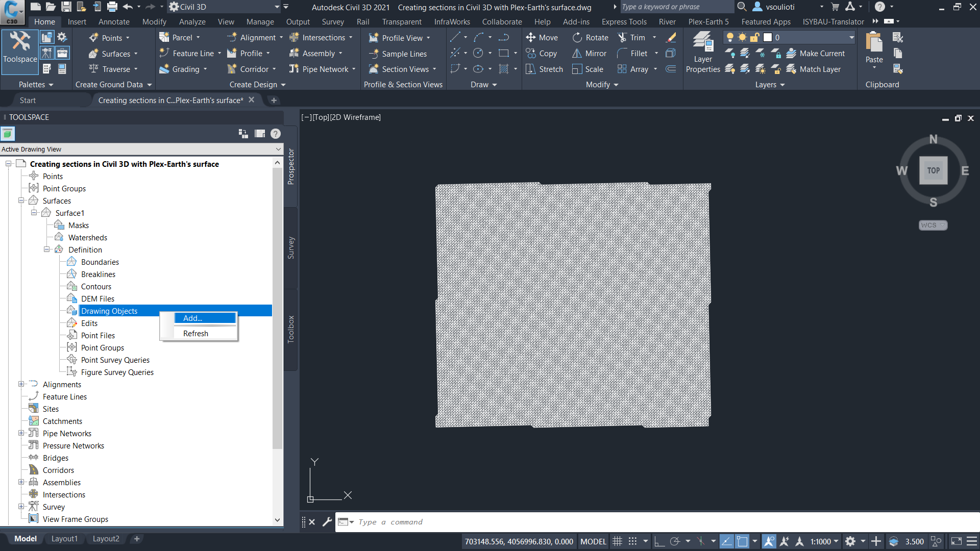
Task: Select the Breaklines tree item
Action: [98, 274]
